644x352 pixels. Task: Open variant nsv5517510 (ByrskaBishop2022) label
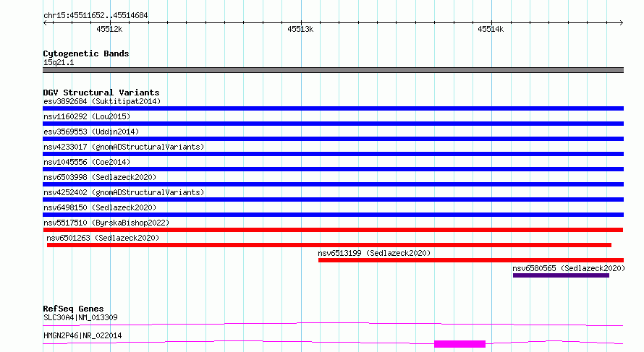[x=106, y=223]
